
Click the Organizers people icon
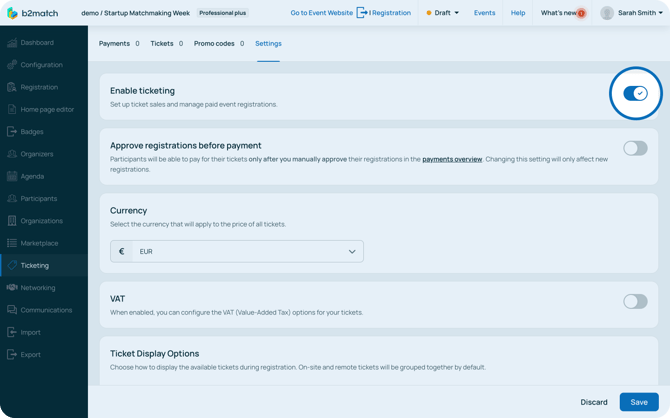pyautogui.click(x=12, y=154)
